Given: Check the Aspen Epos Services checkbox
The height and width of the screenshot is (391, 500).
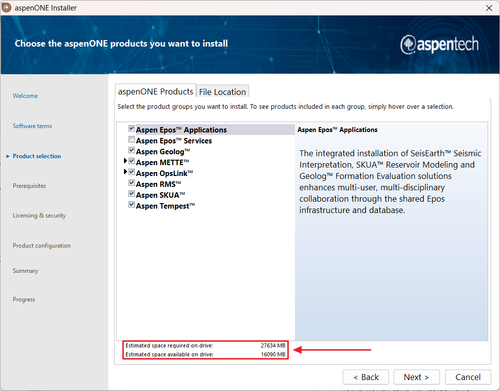Looking at the screenshot, I should (131, 139).
